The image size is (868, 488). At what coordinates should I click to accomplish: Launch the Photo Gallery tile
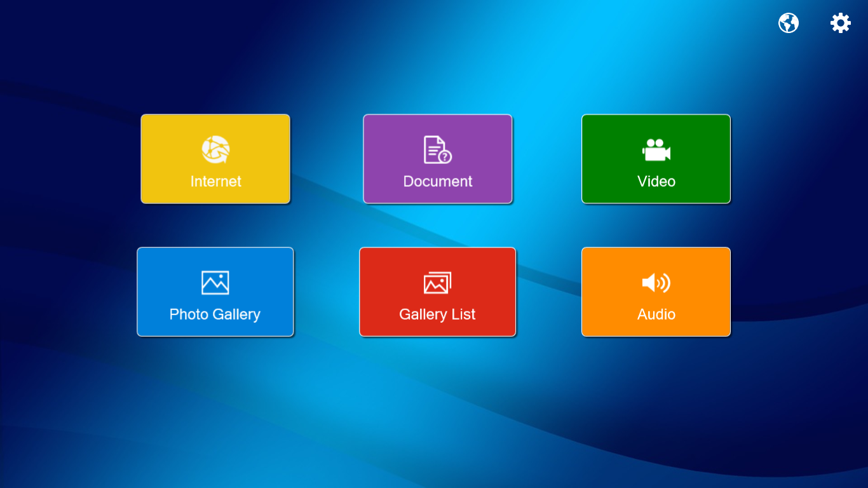215,292
